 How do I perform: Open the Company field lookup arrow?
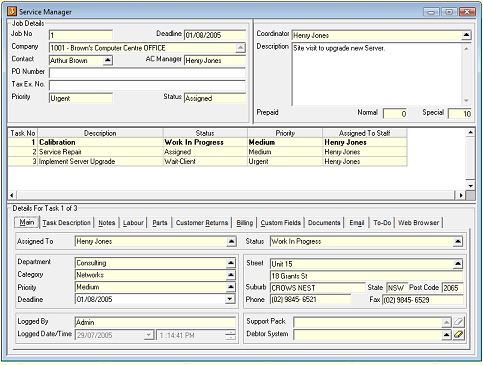pos(240,48)
